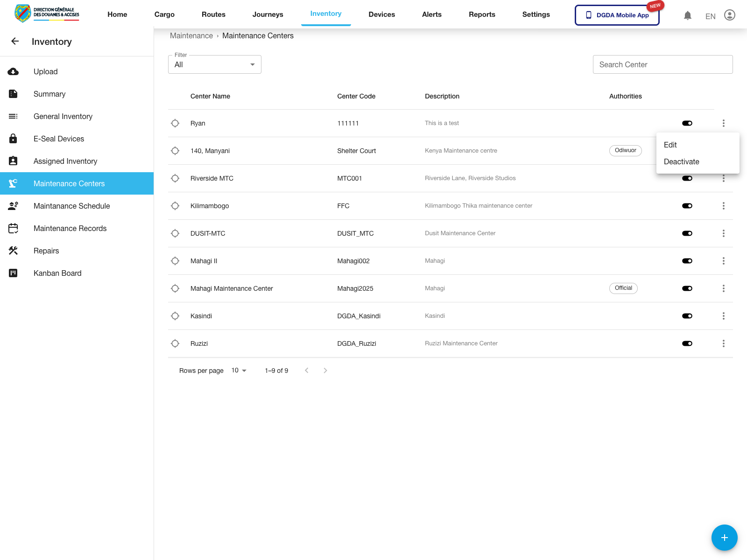Screen dimensions: 747x560
Task: Click the Maintenance breadcrumb link
Action: point(191,36)
